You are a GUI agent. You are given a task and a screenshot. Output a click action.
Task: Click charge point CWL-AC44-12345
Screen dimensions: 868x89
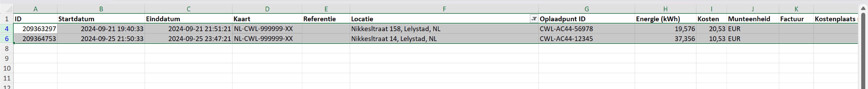pos(587,39)
